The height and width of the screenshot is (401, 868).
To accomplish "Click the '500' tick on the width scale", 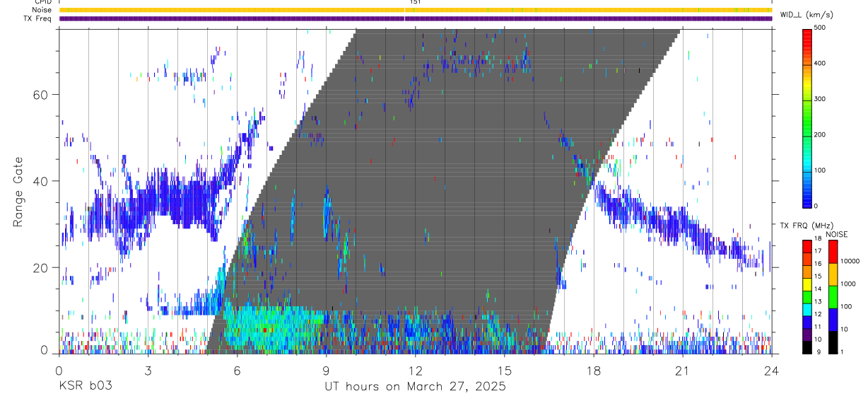I will click(x=821, y=28).
